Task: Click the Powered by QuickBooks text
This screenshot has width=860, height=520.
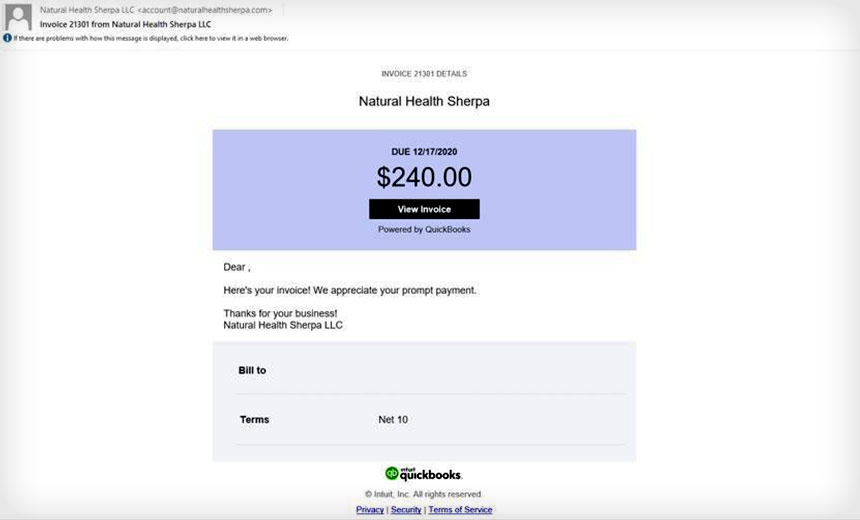Action: coord(424,229)
